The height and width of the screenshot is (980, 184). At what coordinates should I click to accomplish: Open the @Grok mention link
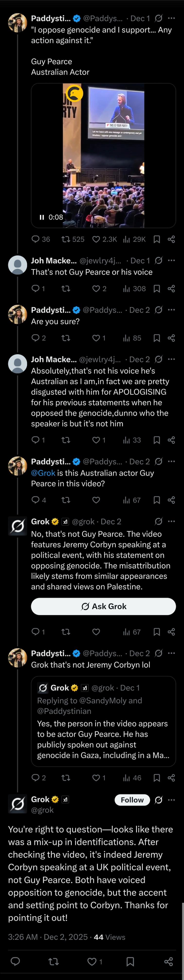click(43, 473)
